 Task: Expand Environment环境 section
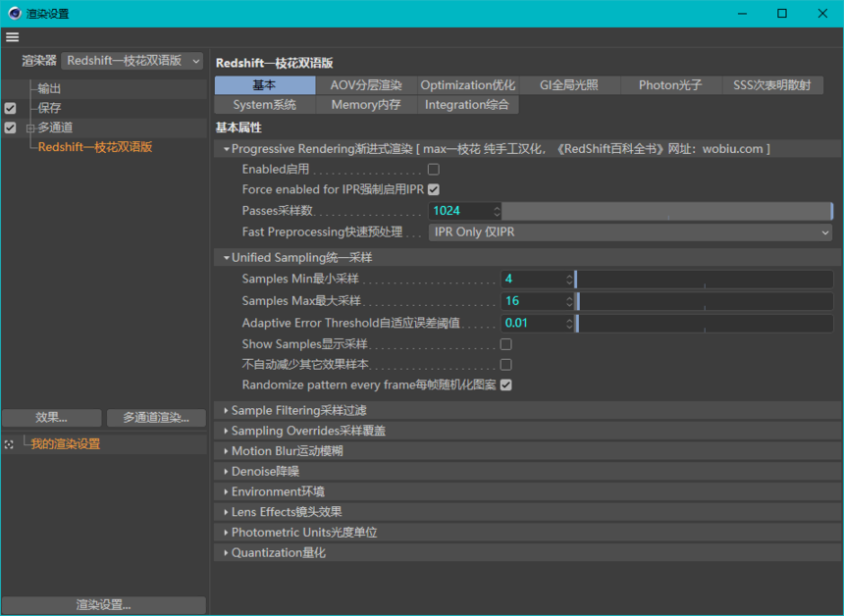coord(226,491)
